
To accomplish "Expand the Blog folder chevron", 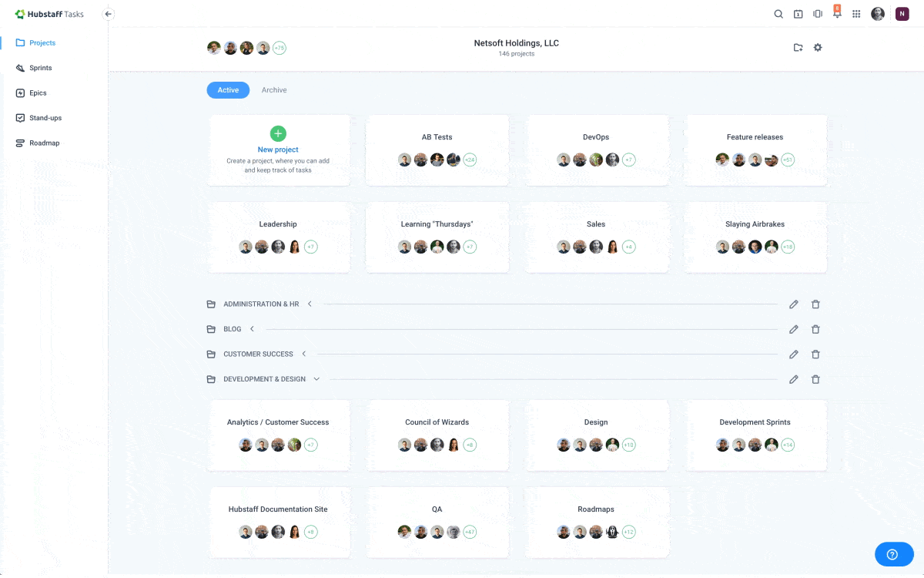I will pyautogui.click(x=252, y=329).
